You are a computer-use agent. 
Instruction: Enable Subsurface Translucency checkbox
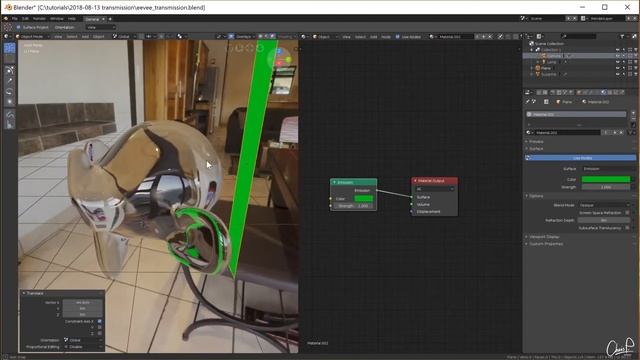tap(628, 228)
